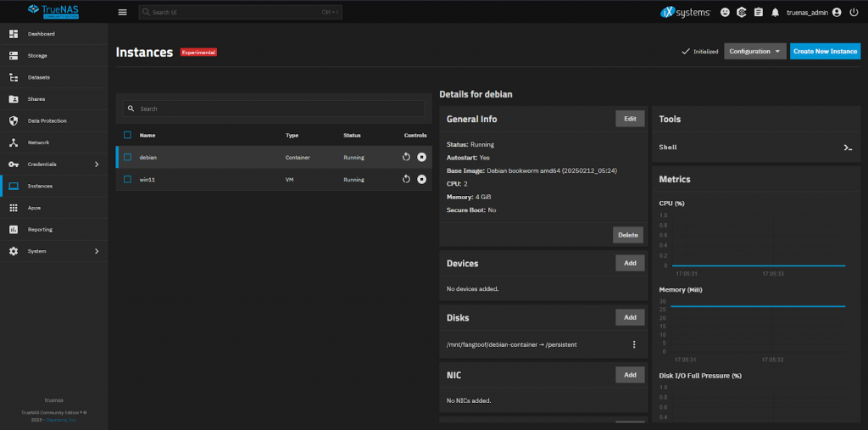Click the Search UI field
The width and height of the screenshot is (868, 430).
240,12
